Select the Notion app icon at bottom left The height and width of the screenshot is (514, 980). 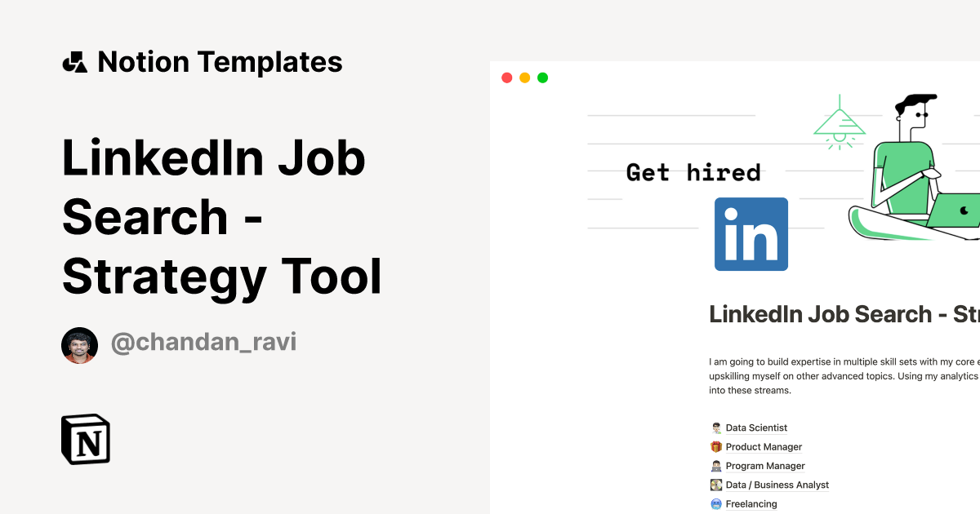(85, 439)
